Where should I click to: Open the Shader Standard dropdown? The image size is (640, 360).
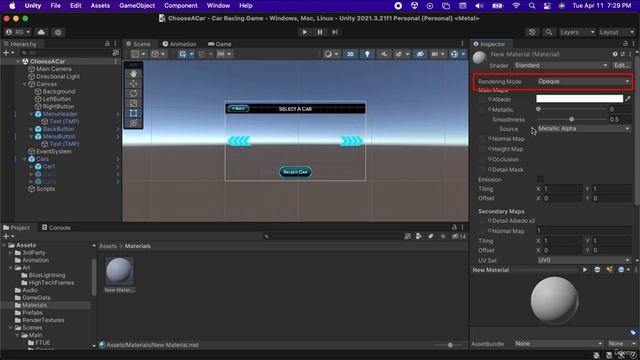(x=561, y=65)
